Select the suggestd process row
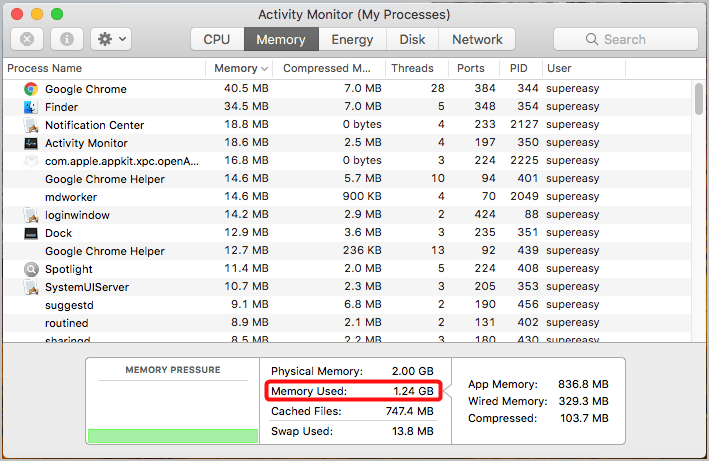The height and width of the screenshot is (461, 709). 347,305
